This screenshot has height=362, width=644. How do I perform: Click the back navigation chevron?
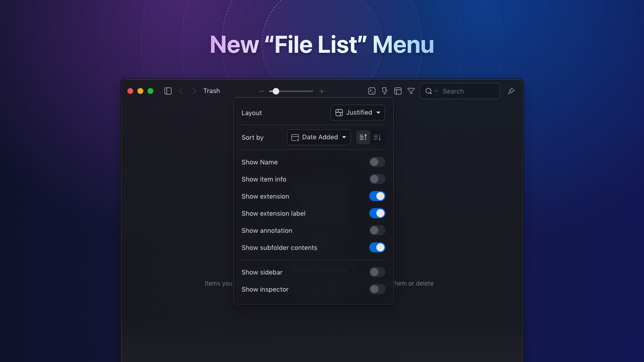[181, 91]
